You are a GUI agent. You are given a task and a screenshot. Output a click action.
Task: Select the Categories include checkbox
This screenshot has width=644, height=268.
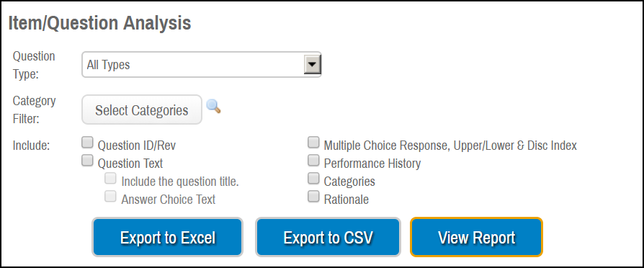tap(313, 179)
